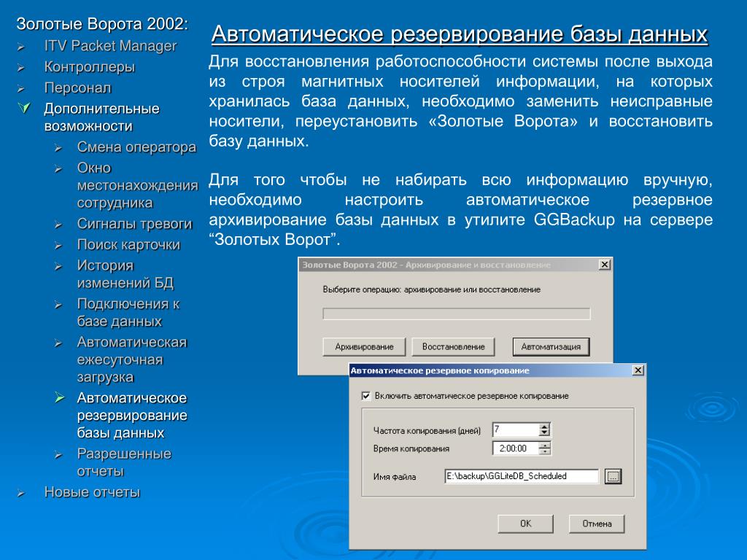Screen dimensions: 747x560
Task: Click the green checkmark beside Дополнительные возможности
Action: 24,108
